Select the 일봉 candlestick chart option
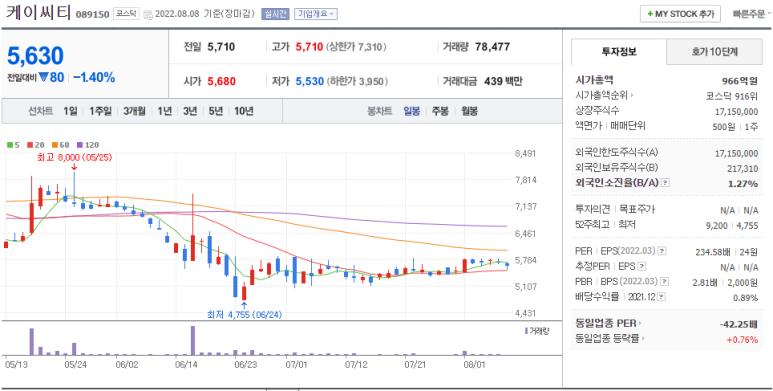 (411, 111)
